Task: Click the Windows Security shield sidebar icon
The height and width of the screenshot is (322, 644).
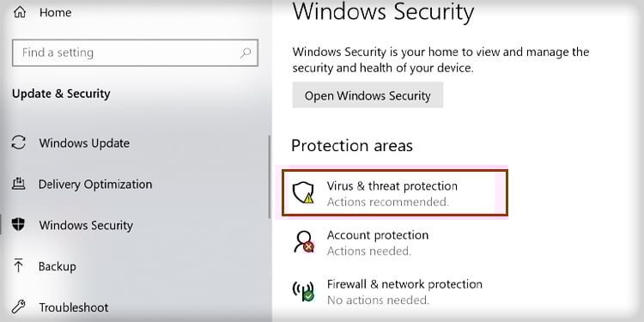Action: pos(19,225)
